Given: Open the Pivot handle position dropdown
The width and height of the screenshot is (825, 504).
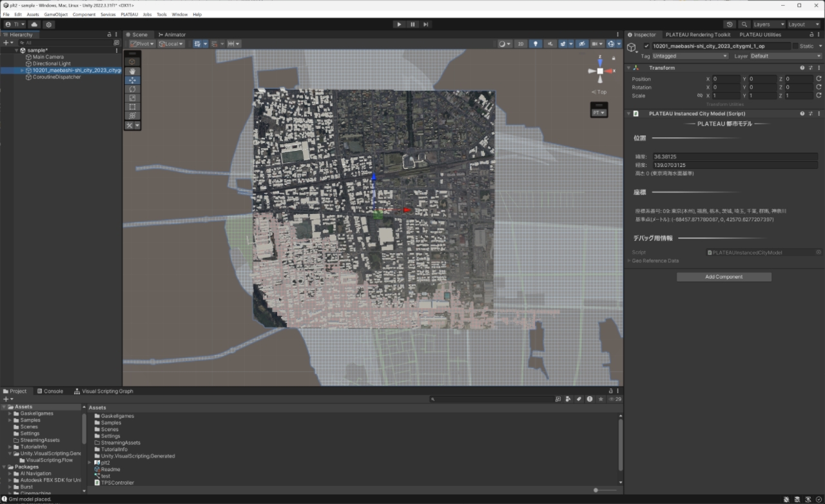Looking at the screenshot, I should (142, 44).
